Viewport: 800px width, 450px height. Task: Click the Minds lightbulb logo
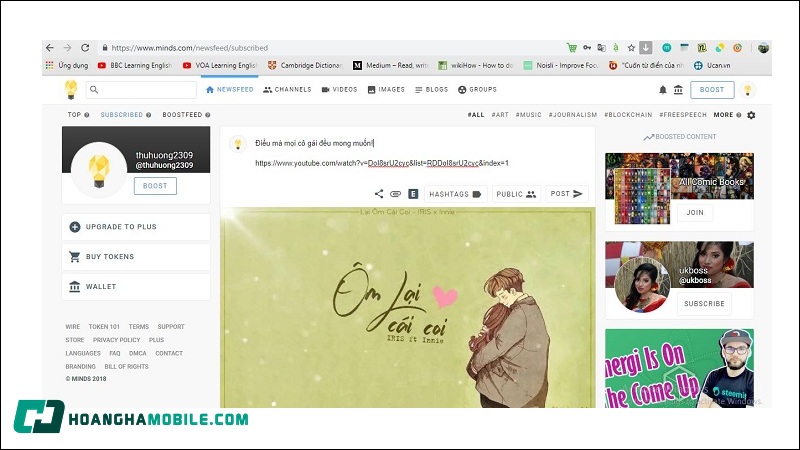point(70,90)
